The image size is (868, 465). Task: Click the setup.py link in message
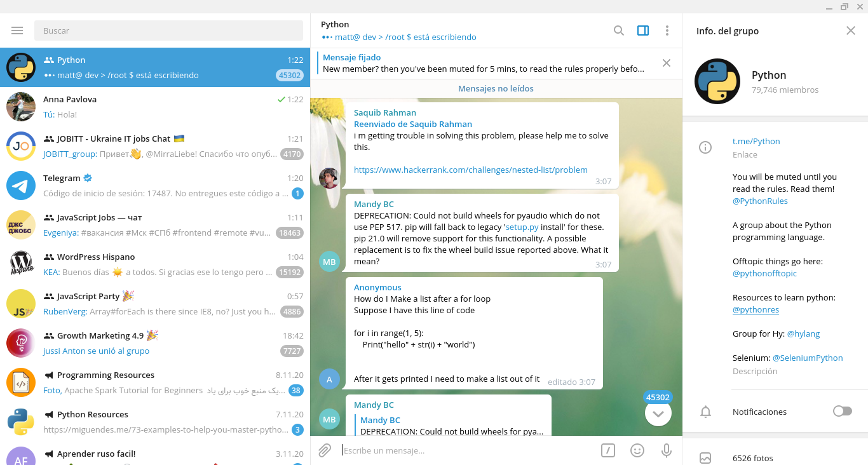point(521,227)
